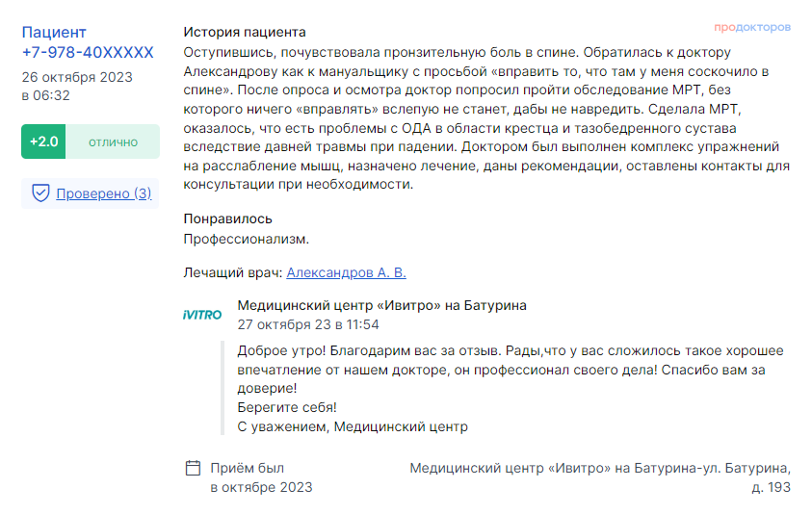Click the iVITRO clinic logo

click(202, 315)
